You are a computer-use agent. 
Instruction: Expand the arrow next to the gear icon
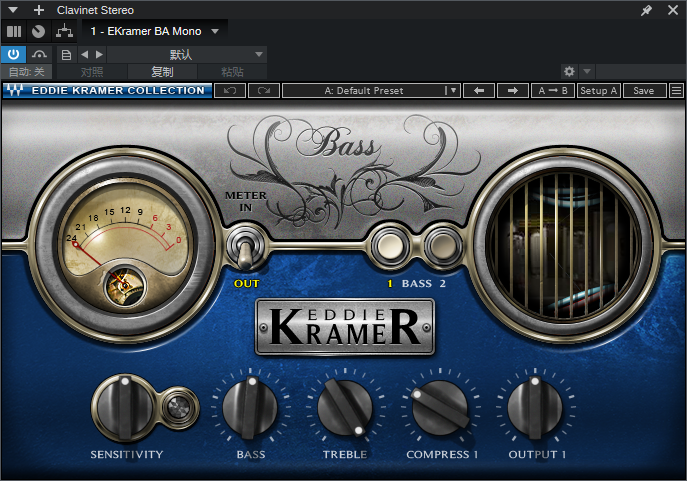tap(587, 71)
